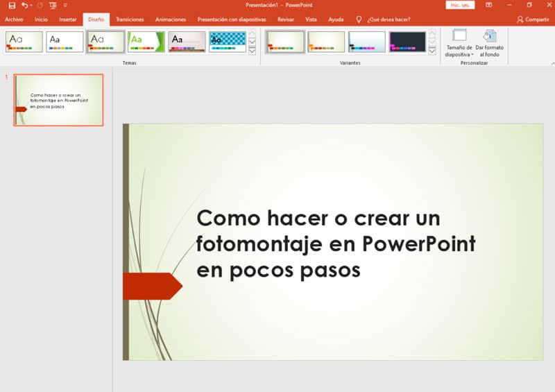
Task: Select the Diseño tab
Action: pos(96,19)
